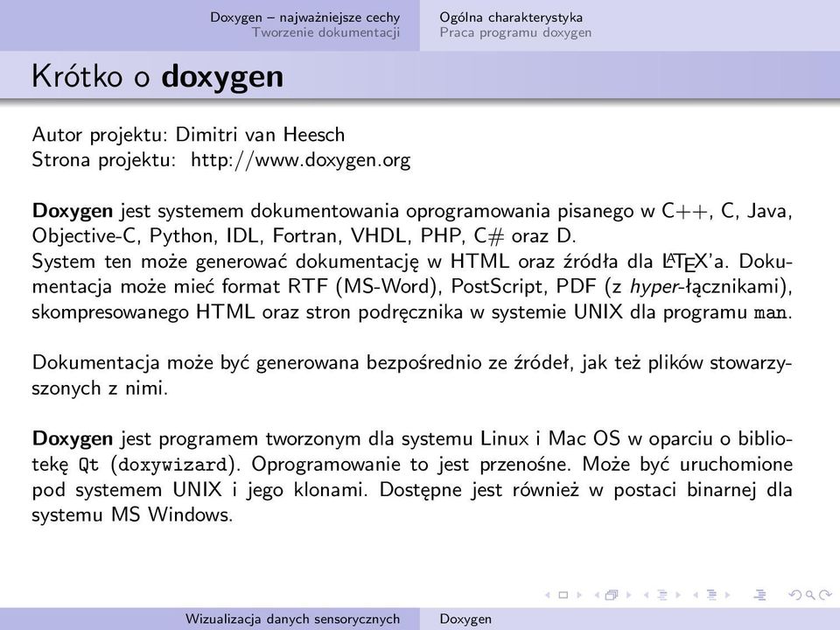Click the slide rectangle icon in navigation bar

coord(563,595)
